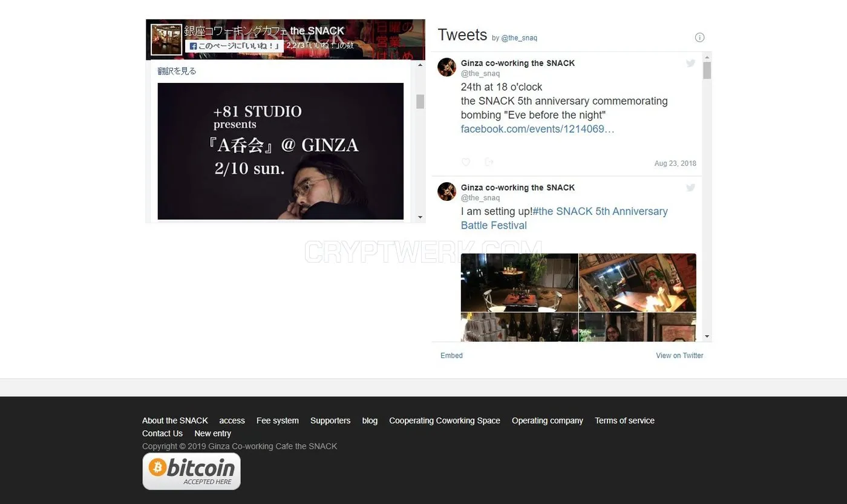Click the Facebook like button 'このページに「いいね！」'
The width and height of the screenshot is (847, 504).
tap(234, 46)
